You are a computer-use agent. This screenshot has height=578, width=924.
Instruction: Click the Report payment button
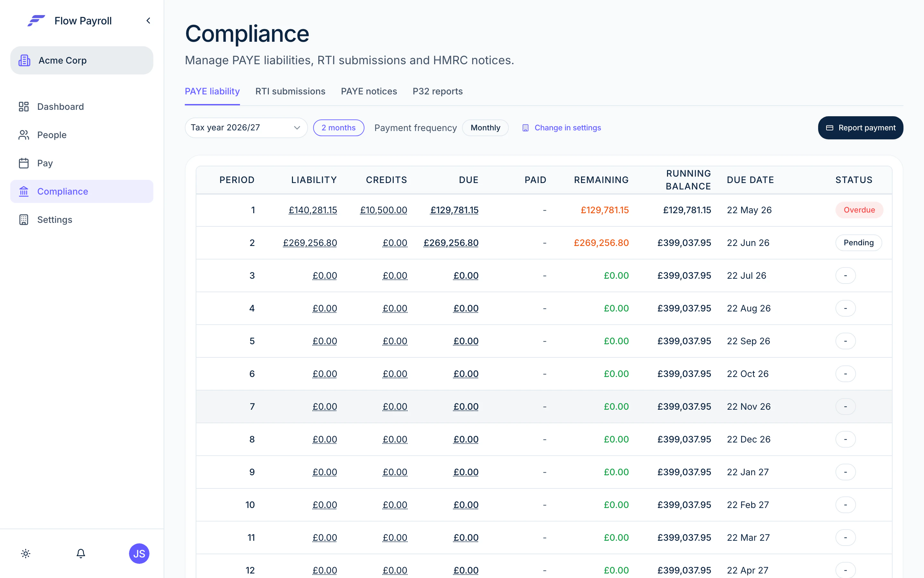tap(860, 128)
